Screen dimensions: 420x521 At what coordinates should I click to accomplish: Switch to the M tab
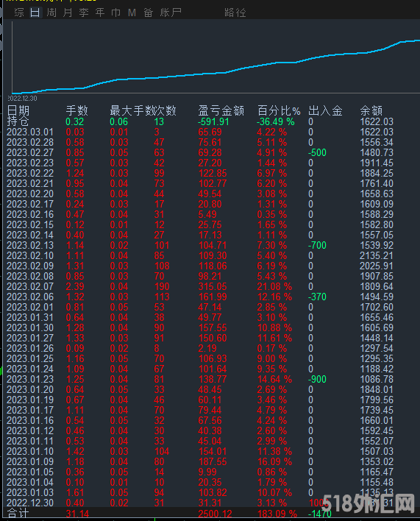point(132,13)
